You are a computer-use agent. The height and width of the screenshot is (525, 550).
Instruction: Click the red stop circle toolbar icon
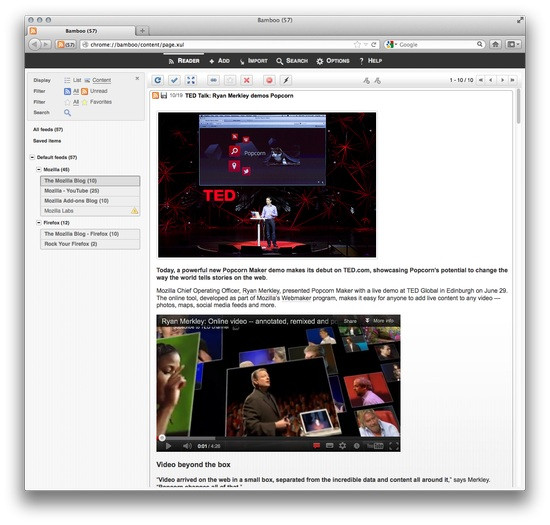click(269, 80)
